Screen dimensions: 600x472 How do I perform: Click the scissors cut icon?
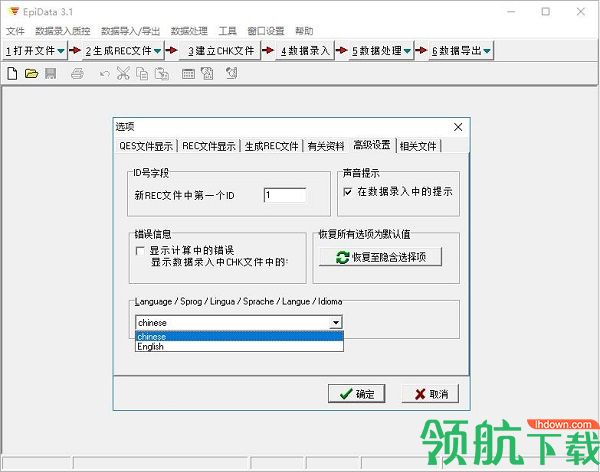point(123,73)
